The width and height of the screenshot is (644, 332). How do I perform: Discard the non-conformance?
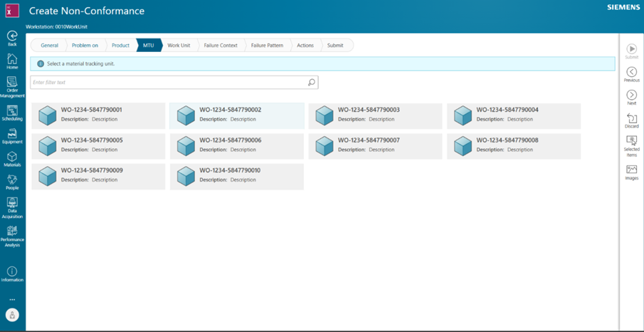631,120
